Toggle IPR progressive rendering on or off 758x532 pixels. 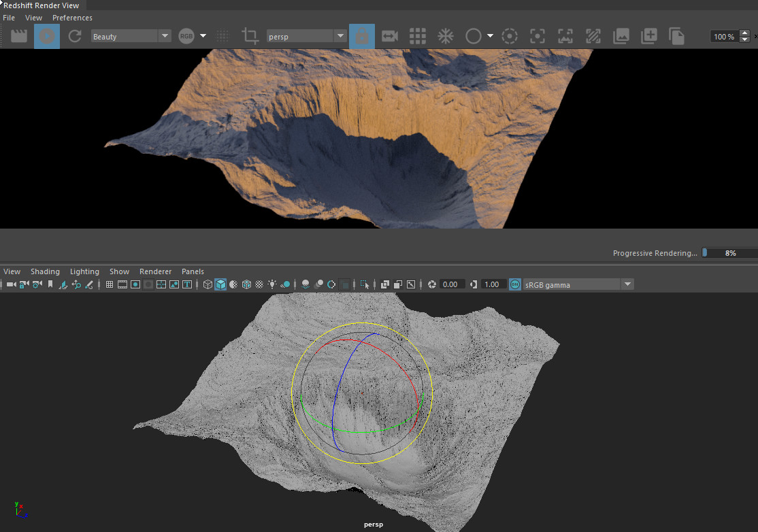click(x=46, y=36)
